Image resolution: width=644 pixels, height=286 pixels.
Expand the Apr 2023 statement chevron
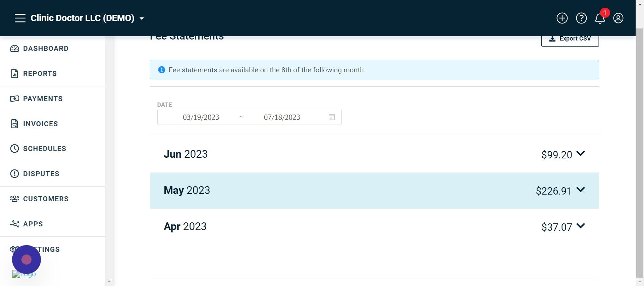click(581, 226)
